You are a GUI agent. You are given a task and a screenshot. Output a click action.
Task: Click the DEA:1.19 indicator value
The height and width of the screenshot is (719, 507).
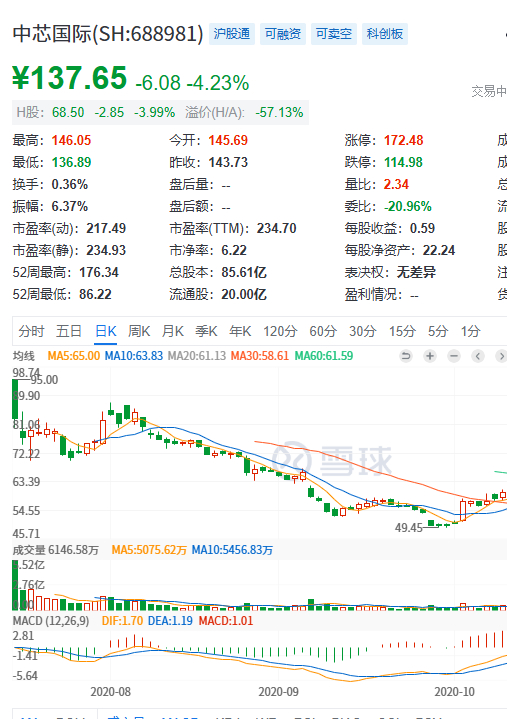pyautogui.click(x=171, y=621)
